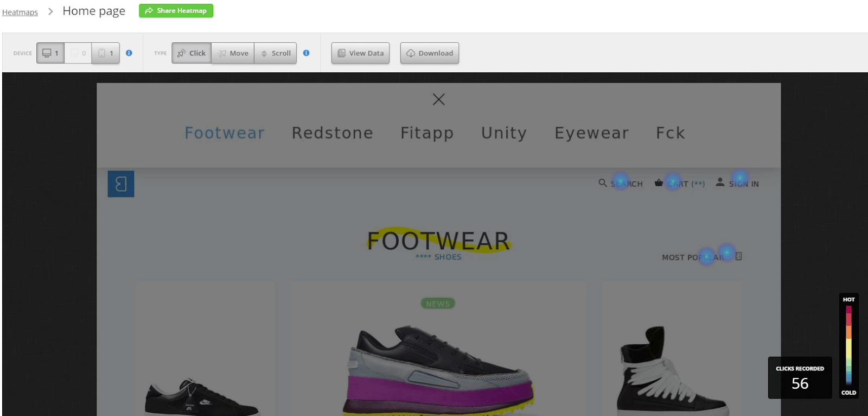868x416 pixels.
Task: Open the Eyewear menu item
Action: click(x=592, y=134)
